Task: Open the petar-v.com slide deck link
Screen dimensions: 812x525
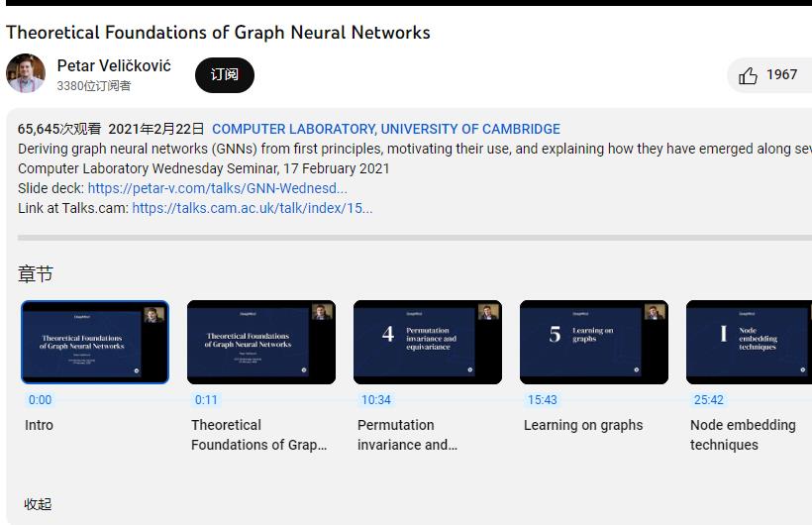Action: (218, 188)
